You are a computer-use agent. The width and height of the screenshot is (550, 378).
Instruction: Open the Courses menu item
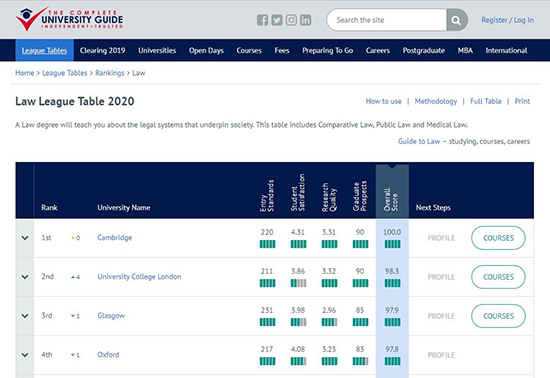point(249,50)
